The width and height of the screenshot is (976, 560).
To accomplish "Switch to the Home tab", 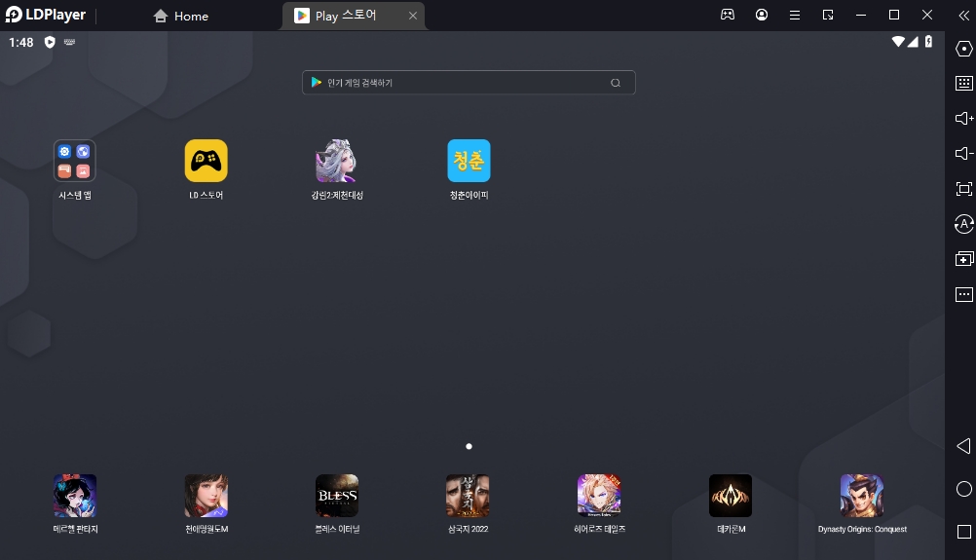I will click(x=181, y=16).
